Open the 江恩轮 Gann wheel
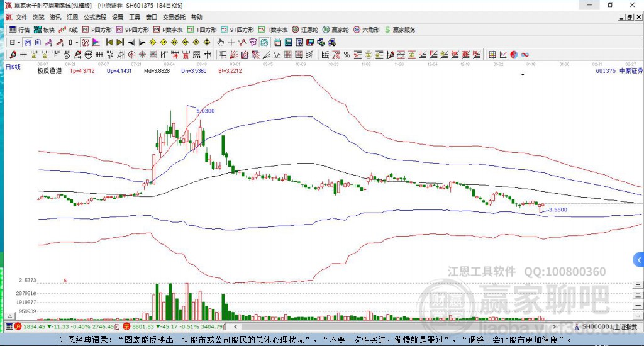The image size is (644, 346). (x=305, y=30)
